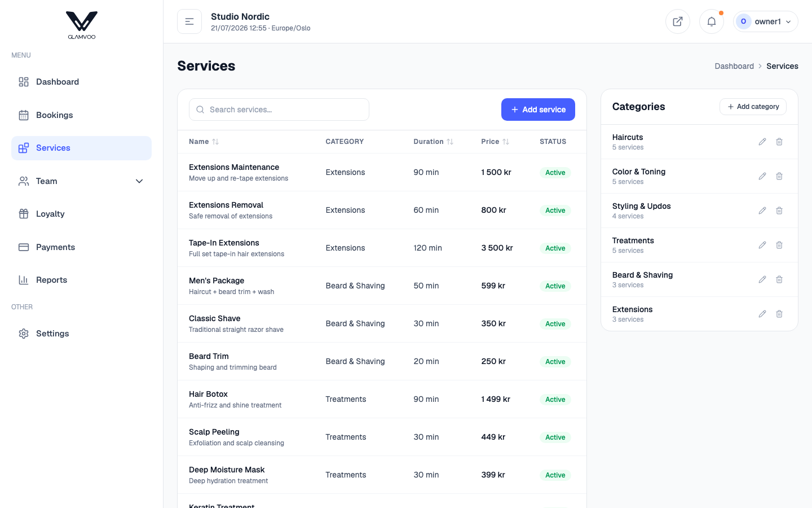Edit the Beard & Shaving category
Screen dimensions: 812x508
click(762, 279)
